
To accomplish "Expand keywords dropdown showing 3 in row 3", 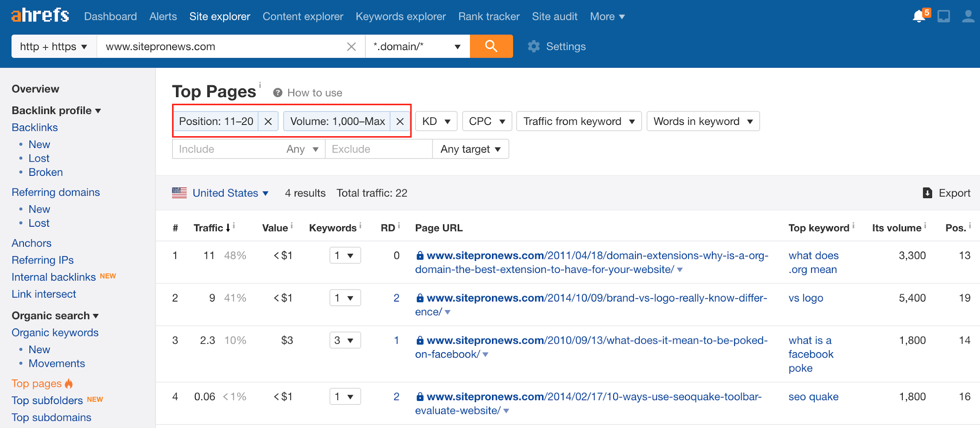I will pyautogui.click(x=345, y=340).
